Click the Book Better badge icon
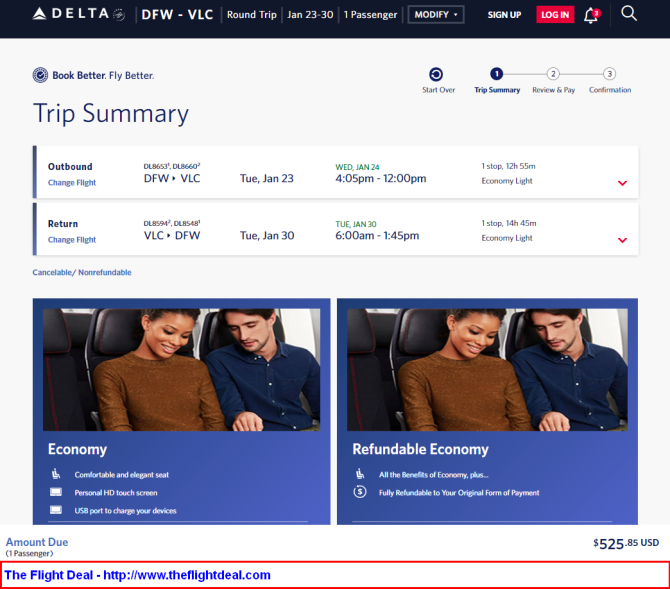Viewport: 670px width, 589px height. (x=40, y=75)
